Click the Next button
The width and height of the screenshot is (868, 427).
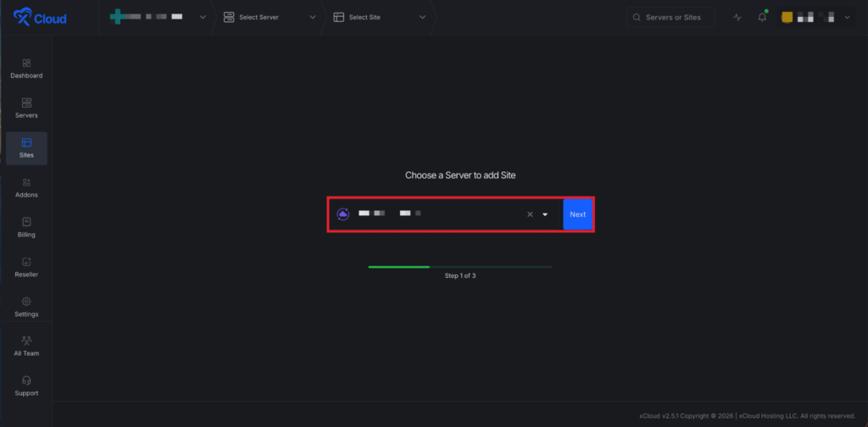pos(577,214)
